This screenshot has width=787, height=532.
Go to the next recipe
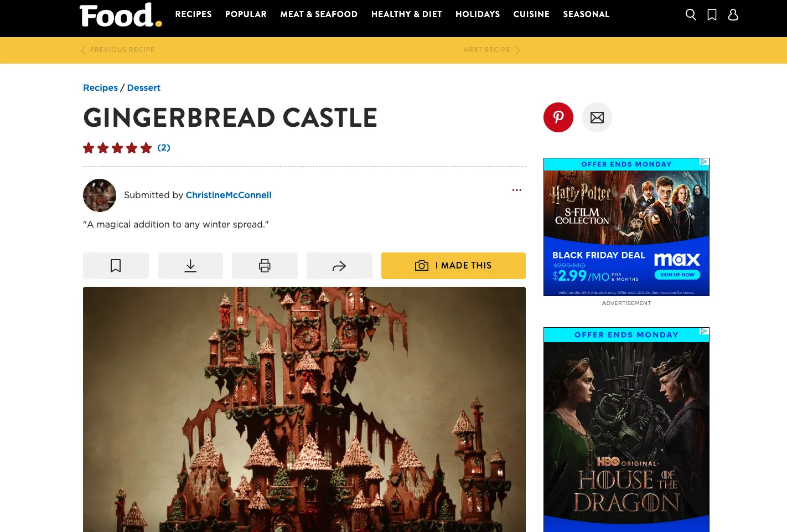coord(492,50)
